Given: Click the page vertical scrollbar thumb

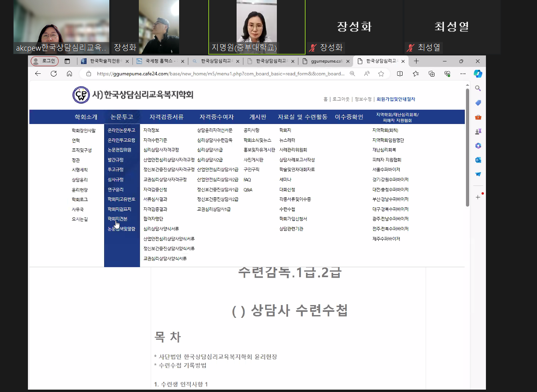Looking at the screenshot, I should [468, 148].
